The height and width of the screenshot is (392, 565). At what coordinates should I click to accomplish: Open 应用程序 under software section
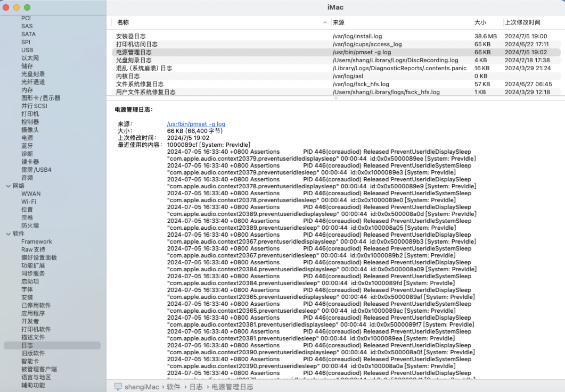(33, 313)
